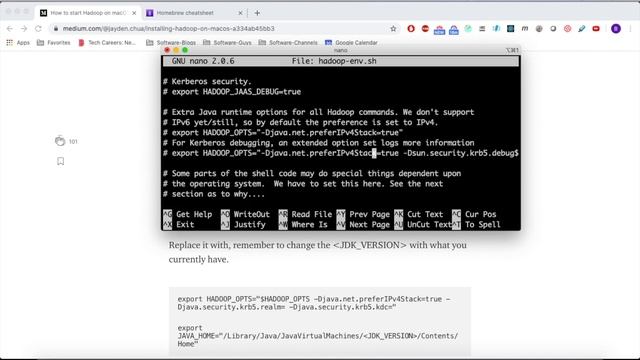Image resolution: width=640 pixels, height=360 pixels.
Task: Open the Apps grid shortcut in bookmarks bar
Action: point(18,42)
